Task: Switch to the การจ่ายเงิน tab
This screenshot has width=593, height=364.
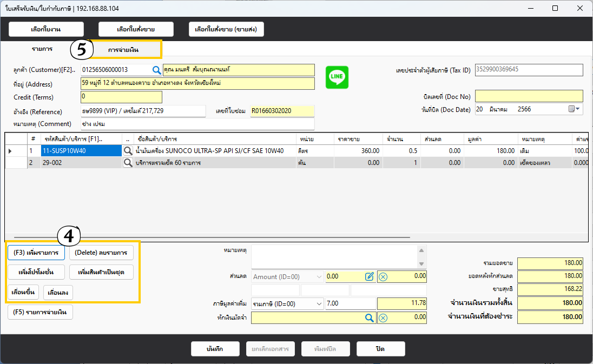Action: (x=123, y=50)
